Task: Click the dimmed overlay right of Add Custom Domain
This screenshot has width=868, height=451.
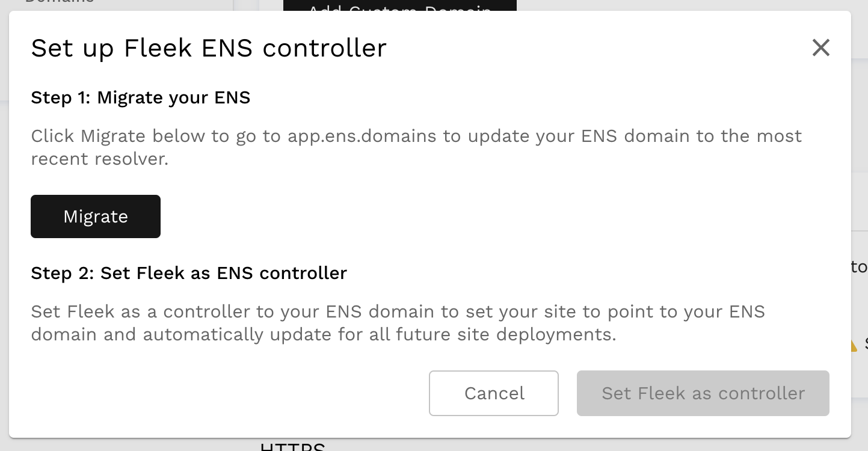Action: (662, 5)
